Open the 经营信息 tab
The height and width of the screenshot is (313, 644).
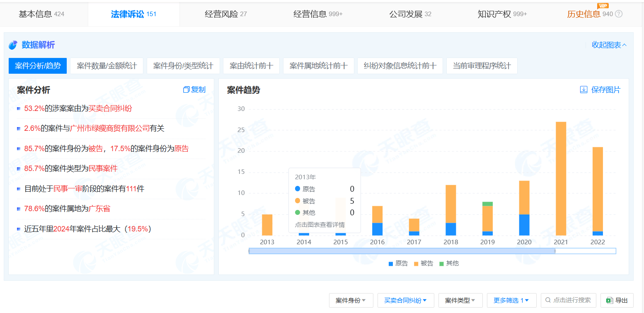point(318,14)
